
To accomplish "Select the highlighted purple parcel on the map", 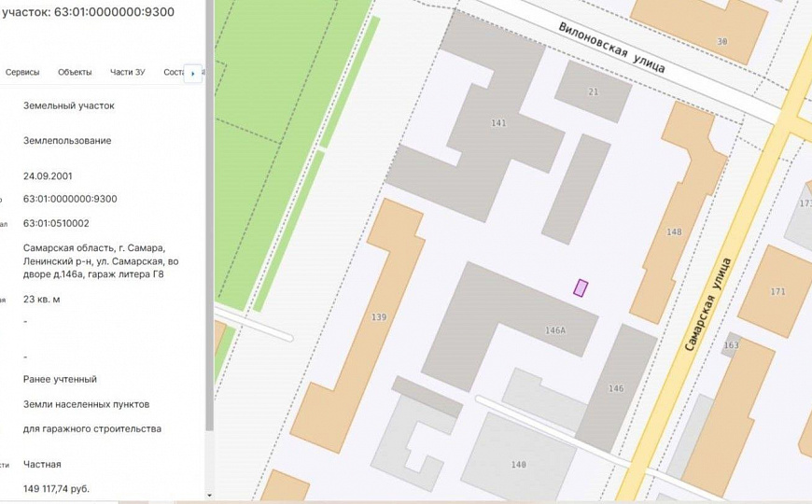I will tap(581, 288).
